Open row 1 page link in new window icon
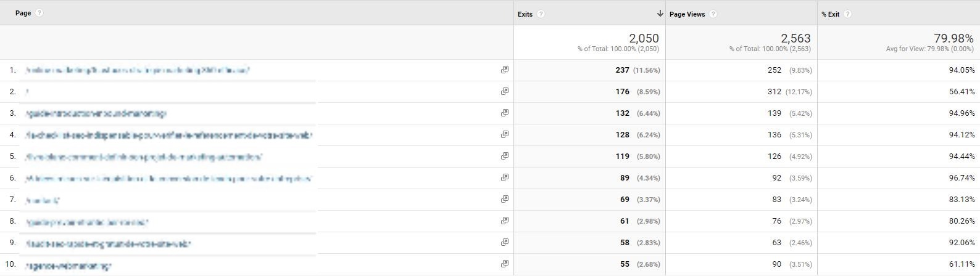The width and height of the screenshot is (980, 276). click(x=505, y=70)
